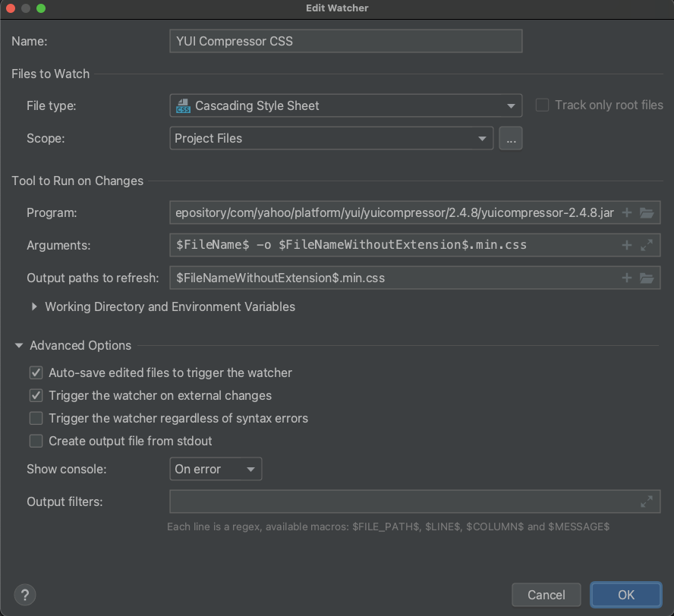
Task: Confirm with the OK button
Action: tap(626, 595)
